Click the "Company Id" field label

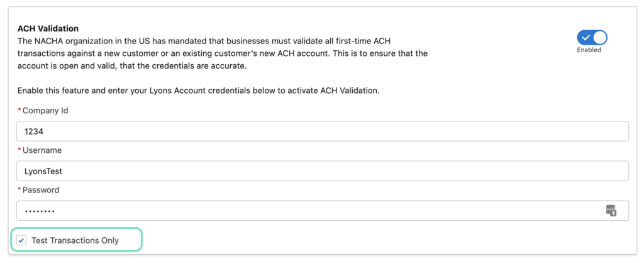pyautogui.click(x=45, y=111)
